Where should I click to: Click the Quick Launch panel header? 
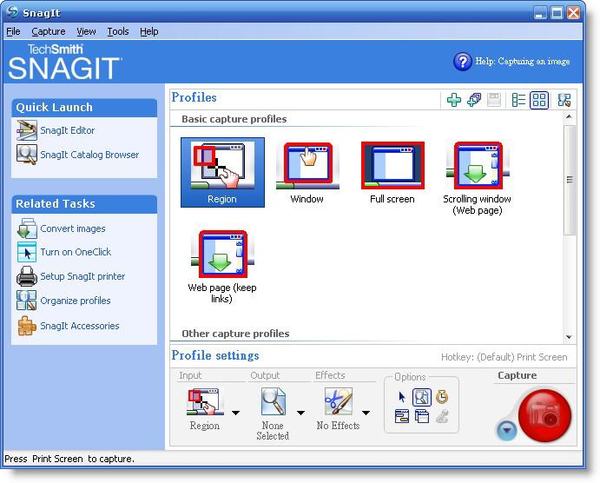(x=84, y=108)
